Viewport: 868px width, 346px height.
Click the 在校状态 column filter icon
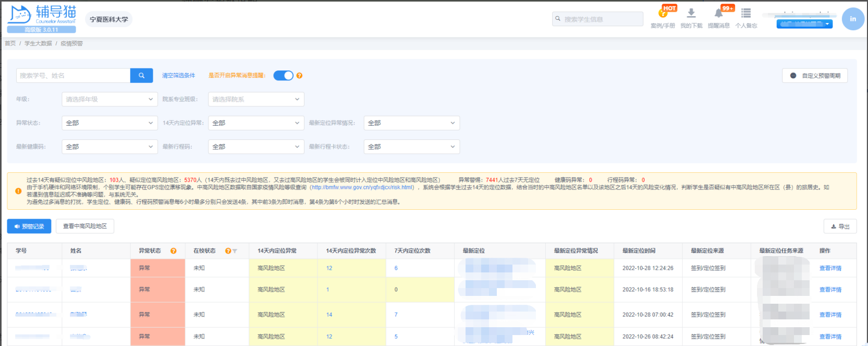[235, 251]
